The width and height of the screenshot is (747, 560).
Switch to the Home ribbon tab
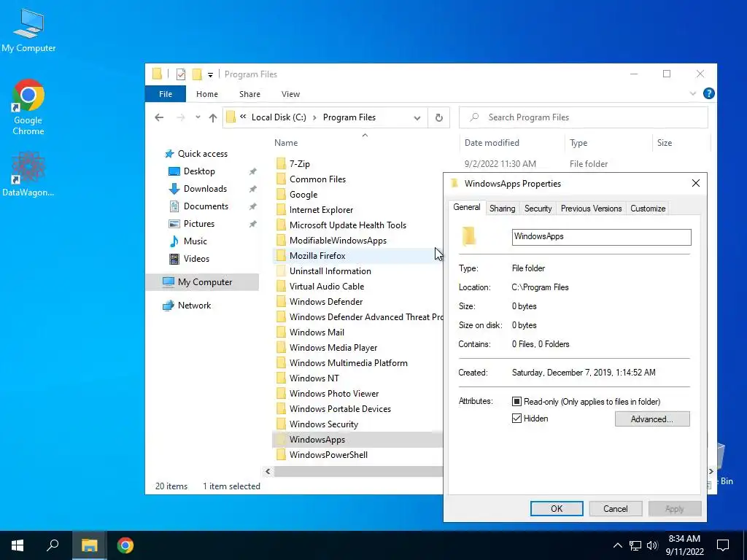206,94
